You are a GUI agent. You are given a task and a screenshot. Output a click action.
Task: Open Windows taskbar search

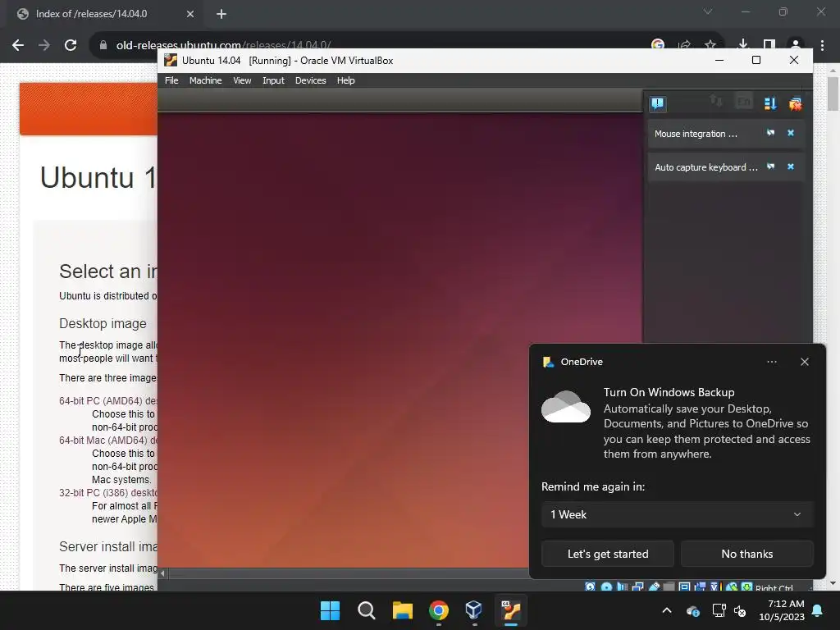[x=367, y=610]
